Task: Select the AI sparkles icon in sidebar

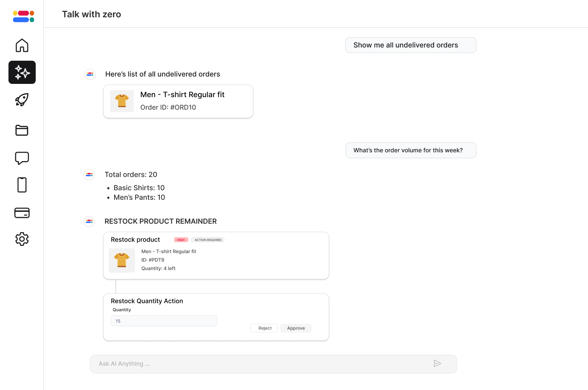Action: (22, 72)
